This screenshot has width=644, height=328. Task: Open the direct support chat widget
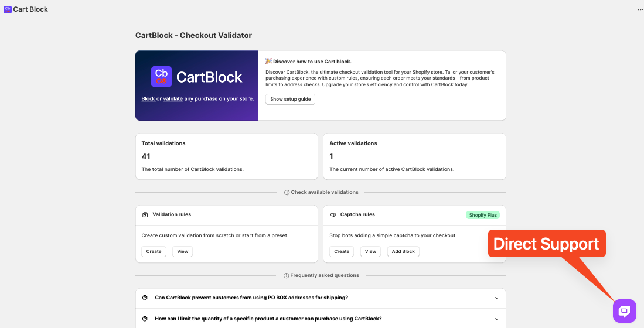click(624, 311)
